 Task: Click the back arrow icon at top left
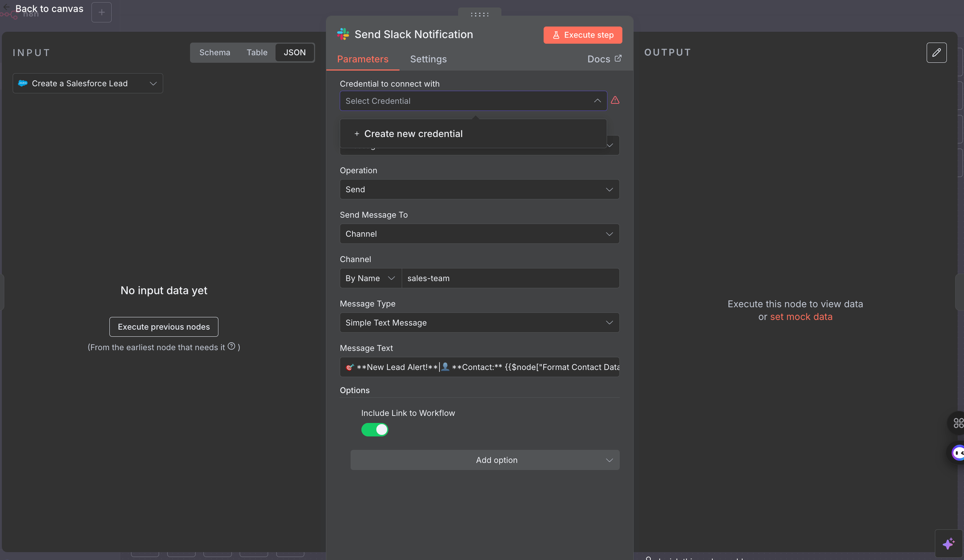pyautogui.click(x=6, y=7)
